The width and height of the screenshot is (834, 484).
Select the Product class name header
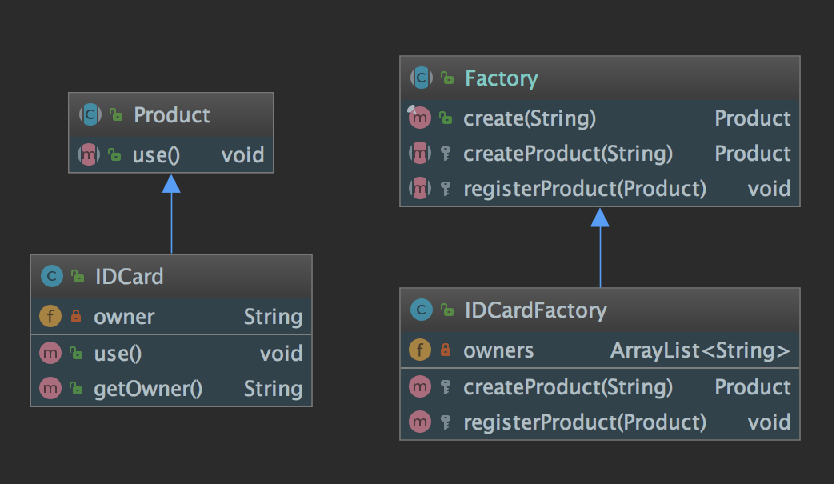171,115
